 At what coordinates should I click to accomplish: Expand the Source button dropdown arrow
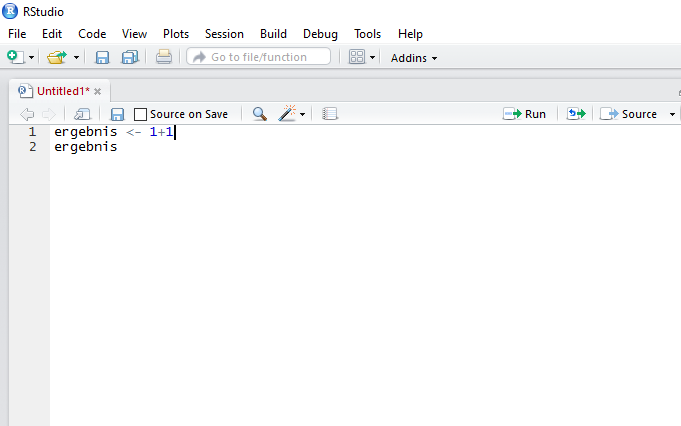click(671, 114)
